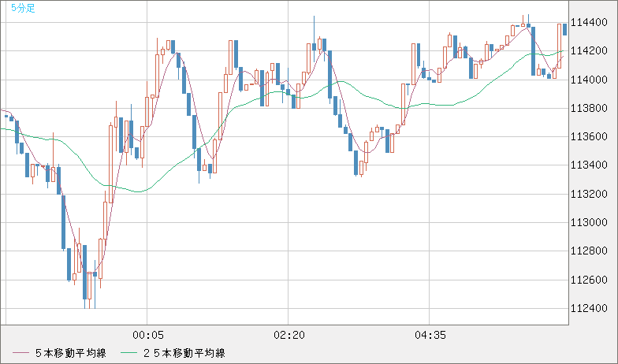This screenshot has height=364, width=618.
Task: Click the 5分足 chart label
Action: (24, 8)
